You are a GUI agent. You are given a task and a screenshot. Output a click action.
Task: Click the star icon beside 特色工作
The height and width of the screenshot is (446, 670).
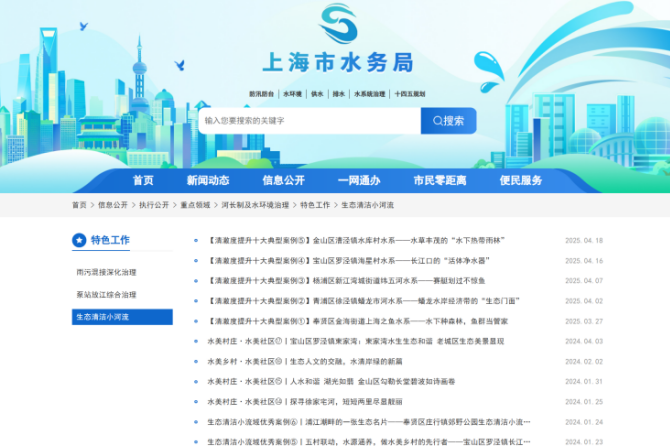point(79,240)
